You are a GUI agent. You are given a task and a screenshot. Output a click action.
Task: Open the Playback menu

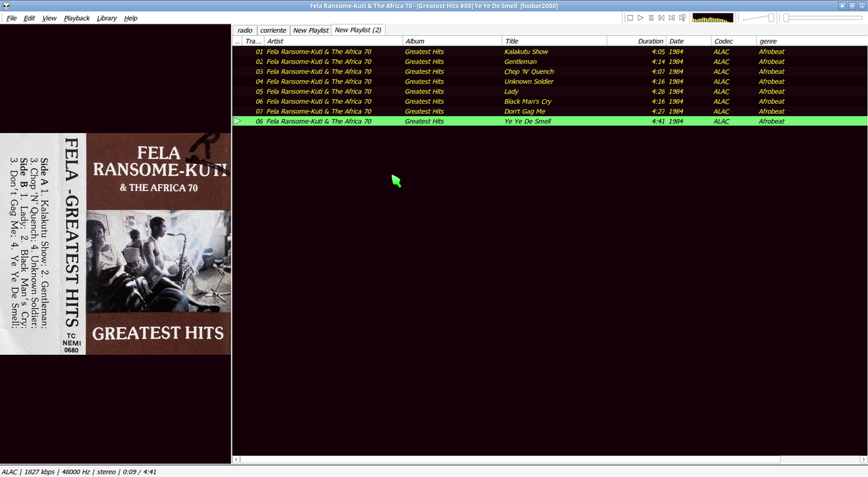pos(77,18)
